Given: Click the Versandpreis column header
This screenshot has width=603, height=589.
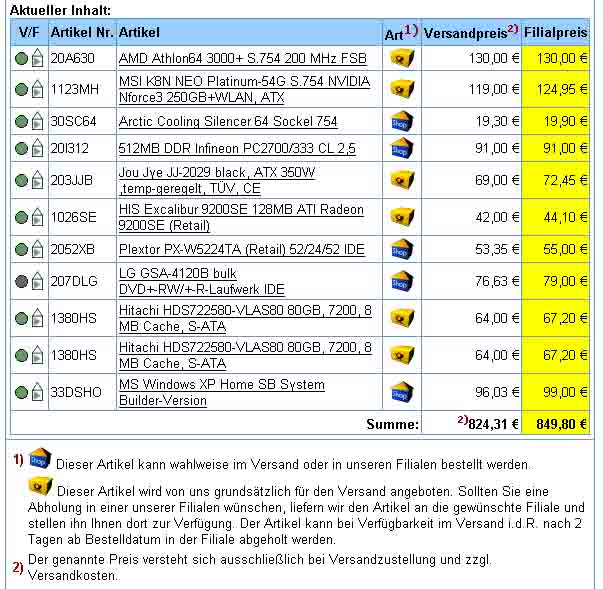Looking at the screenshot, I should click(470, 33).
